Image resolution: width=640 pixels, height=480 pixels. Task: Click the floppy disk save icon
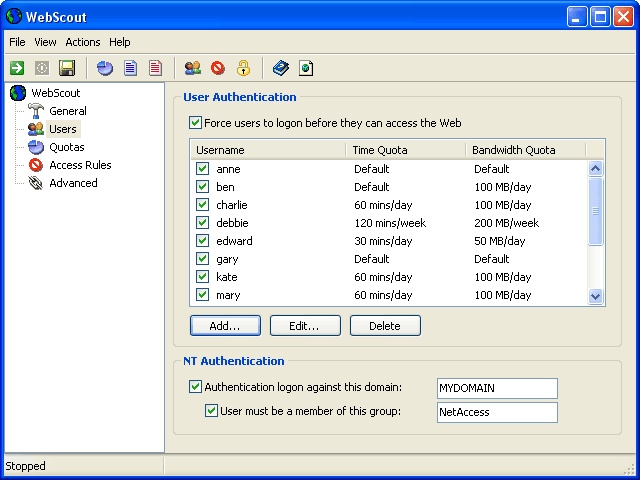tap(67, 68)
